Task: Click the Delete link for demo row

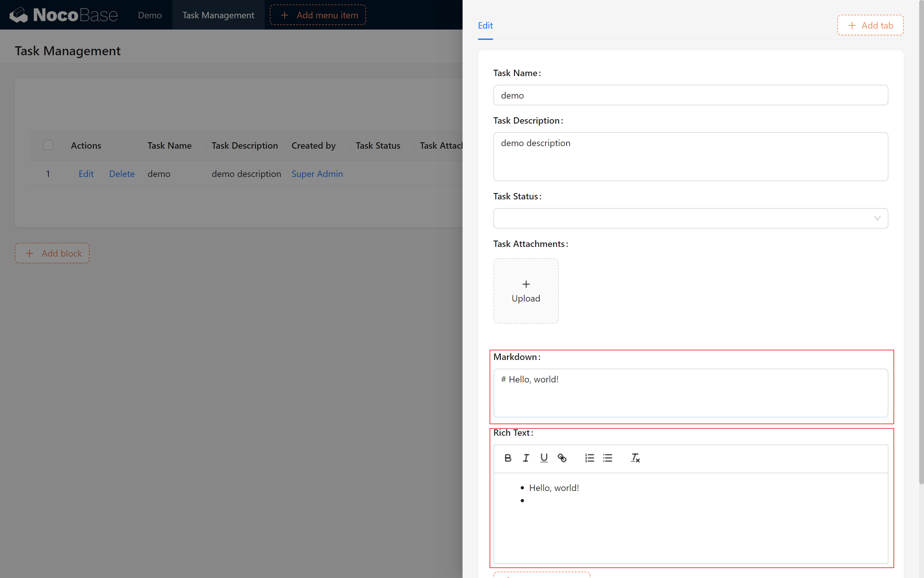Action: tap(122, 173)
